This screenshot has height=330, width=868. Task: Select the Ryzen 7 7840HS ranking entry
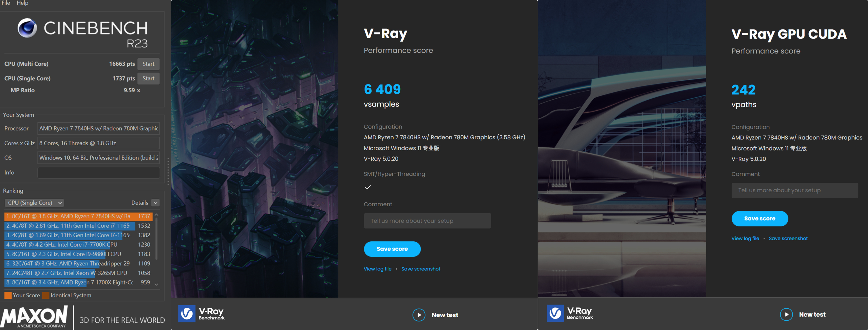[78, 216]
